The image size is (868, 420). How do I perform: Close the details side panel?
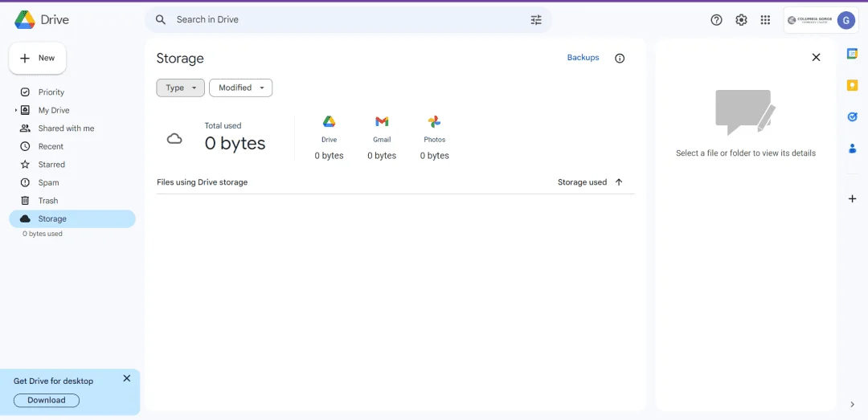pos(816,57)
